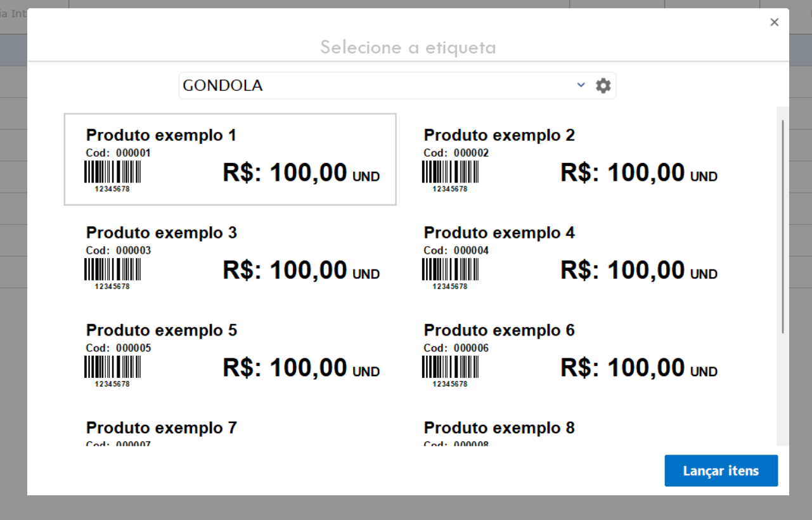This screenshot has height=520, width=812.
Task: Click barcode of Produto exemplo 1
Action: tap(112, 172)
